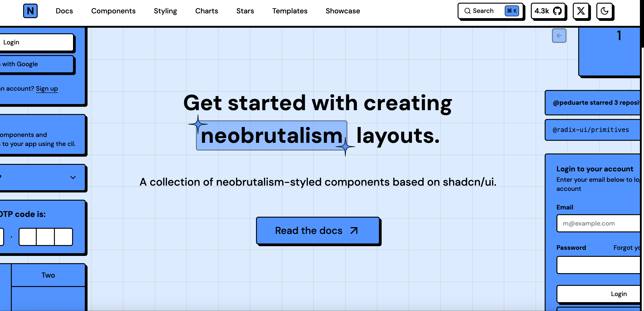Toggle dark mode with moon icon

click(x=604, y=11)
